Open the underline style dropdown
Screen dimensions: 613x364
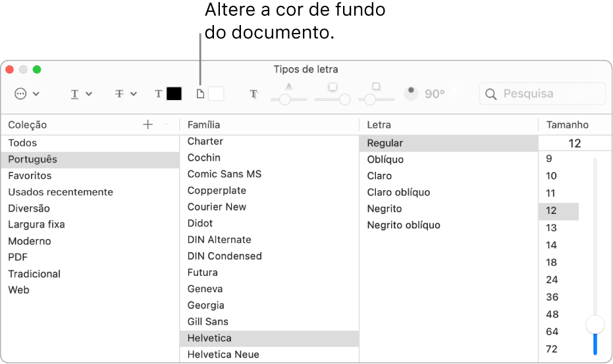point(81,94)
